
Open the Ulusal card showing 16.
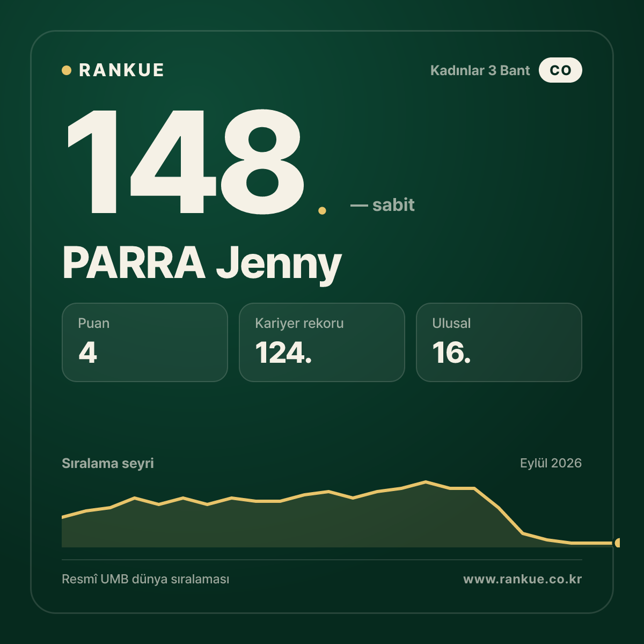499,342
